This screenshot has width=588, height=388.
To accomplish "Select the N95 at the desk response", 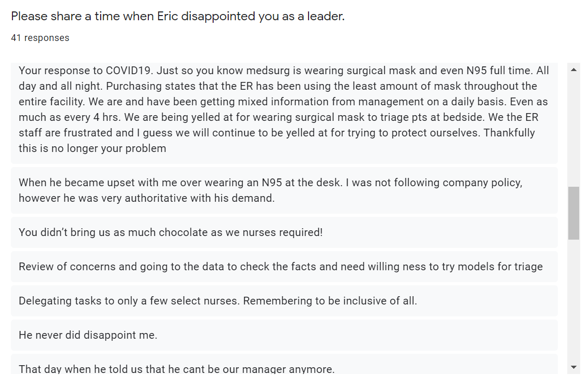I will pyautogui.click(x=284, y=190).
